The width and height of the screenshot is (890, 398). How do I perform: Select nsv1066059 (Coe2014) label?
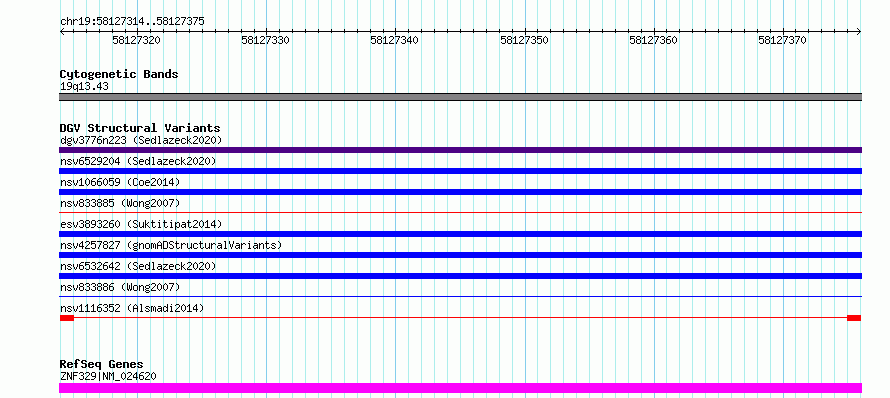click(120, 182)
